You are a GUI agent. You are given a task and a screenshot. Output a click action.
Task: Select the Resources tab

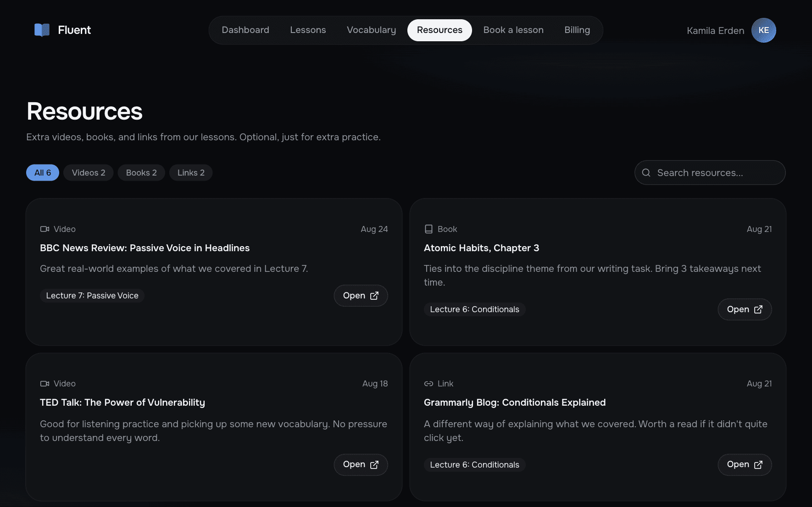439,30
